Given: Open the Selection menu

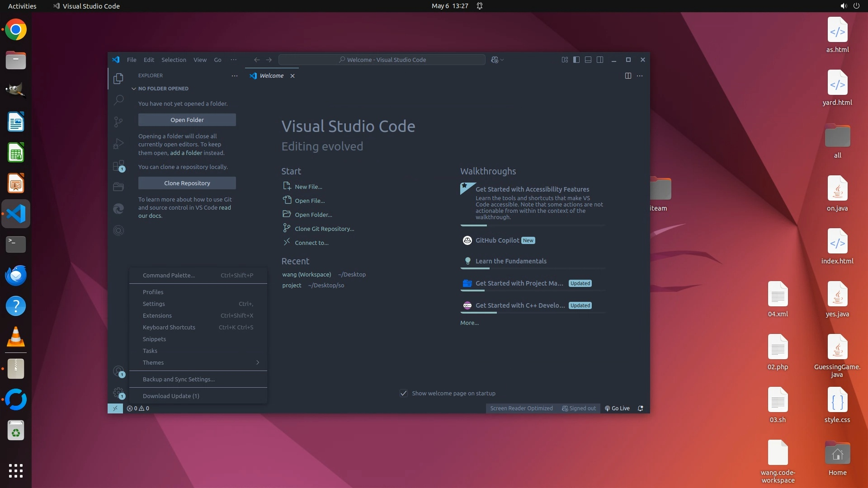Looking at the screenshot, I should pos(174,60).
